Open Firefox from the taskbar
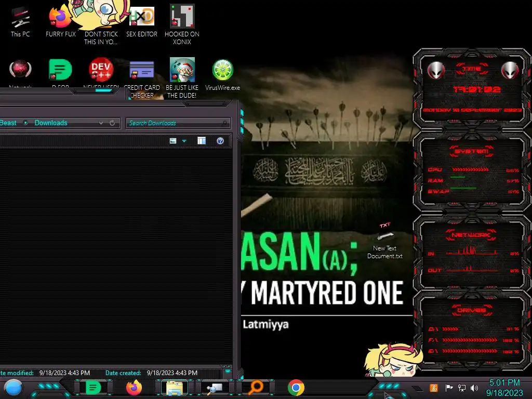 [134, 388]
